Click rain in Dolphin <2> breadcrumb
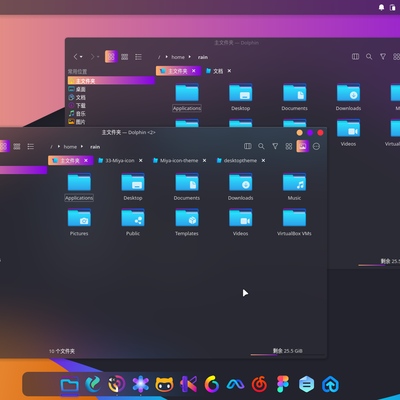This screenshot has height=400, width=400. (x=95, y=147)
